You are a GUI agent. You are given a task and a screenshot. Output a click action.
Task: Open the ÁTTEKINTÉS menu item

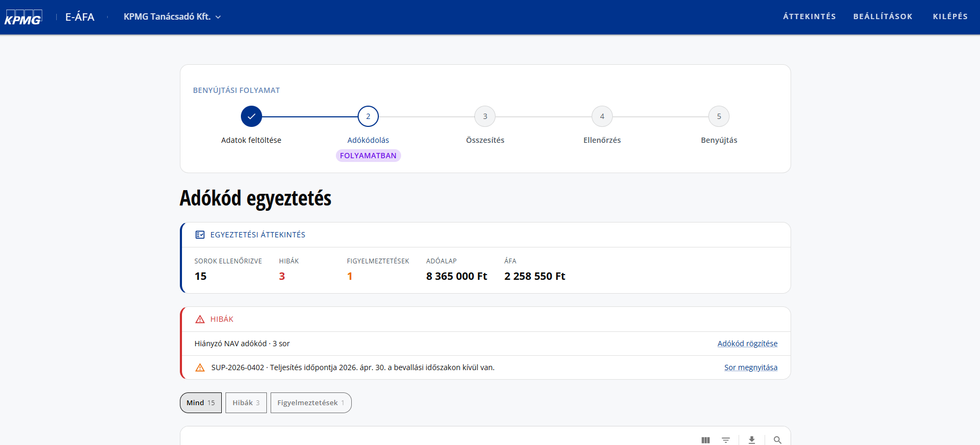coord(809,16)
